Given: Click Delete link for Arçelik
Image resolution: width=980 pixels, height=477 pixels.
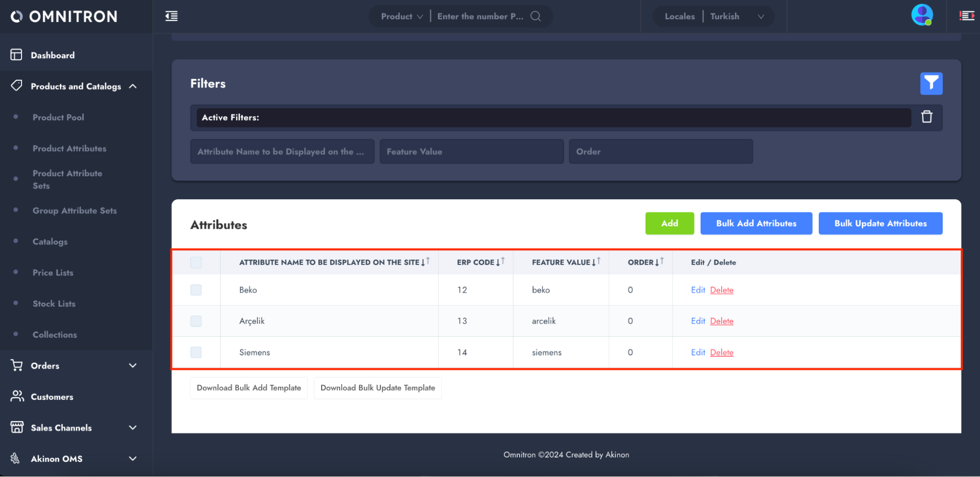Looking at the screenshot, I should 722,321.
